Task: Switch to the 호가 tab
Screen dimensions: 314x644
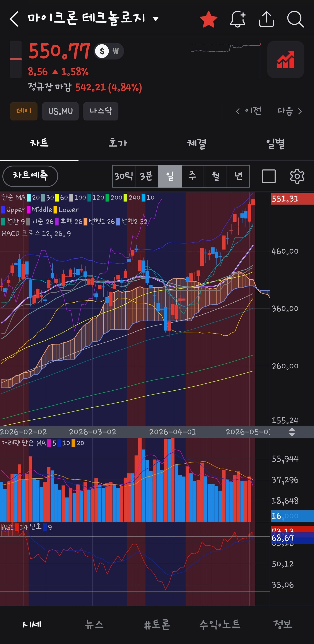Action: coord(118,143)
